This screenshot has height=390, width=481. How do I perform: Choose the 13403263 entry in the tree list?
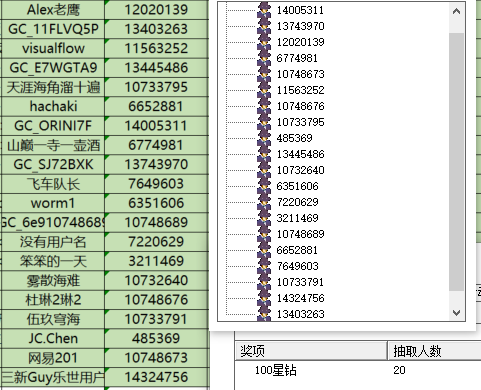[300, 314]
